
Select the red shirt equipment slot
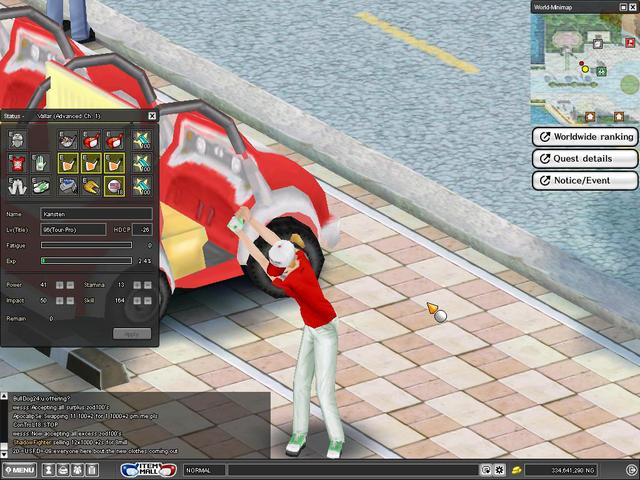(16, 163)
